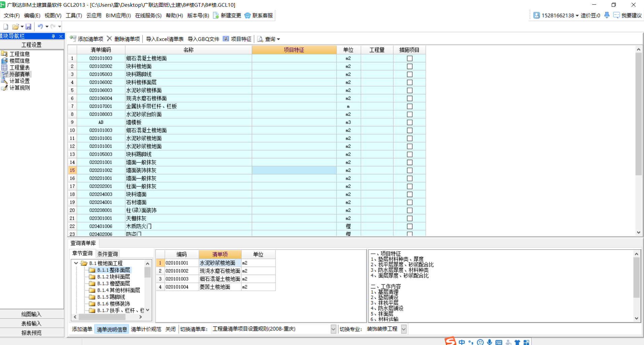Screen dimensions: 644x345
Task: Click the notification bell icon
Action: 607,15
